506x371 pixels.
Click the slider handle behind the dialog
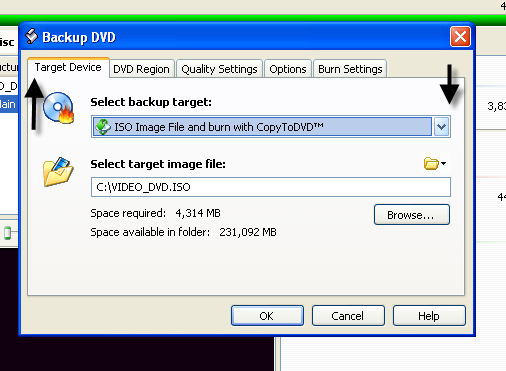coord(8,232)
